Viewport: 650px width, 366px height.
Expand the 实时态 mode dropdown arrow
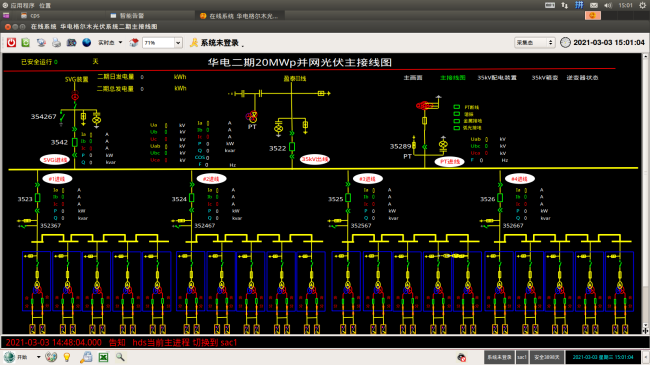click(x=120, y=42)
